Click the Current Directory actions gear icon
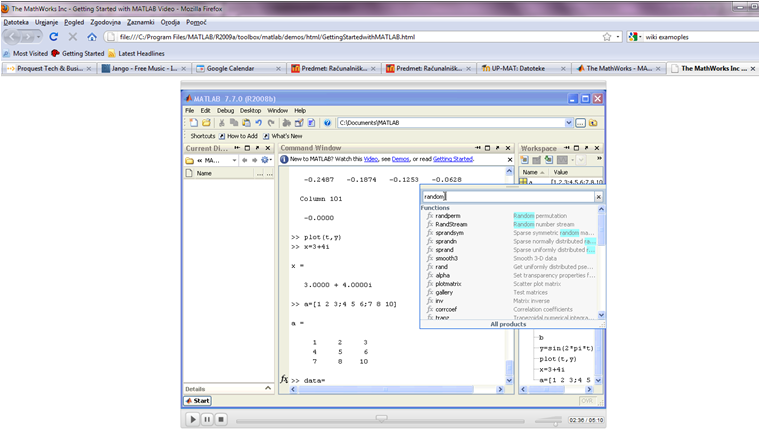Image resolution: width=760 pixels, height=444 pixels. (266, 160)
